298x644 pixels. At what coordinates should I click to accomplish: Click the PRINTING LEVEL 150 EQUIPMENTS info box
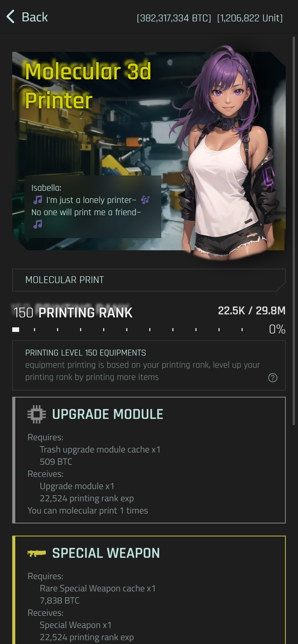(x=149, y=365)
